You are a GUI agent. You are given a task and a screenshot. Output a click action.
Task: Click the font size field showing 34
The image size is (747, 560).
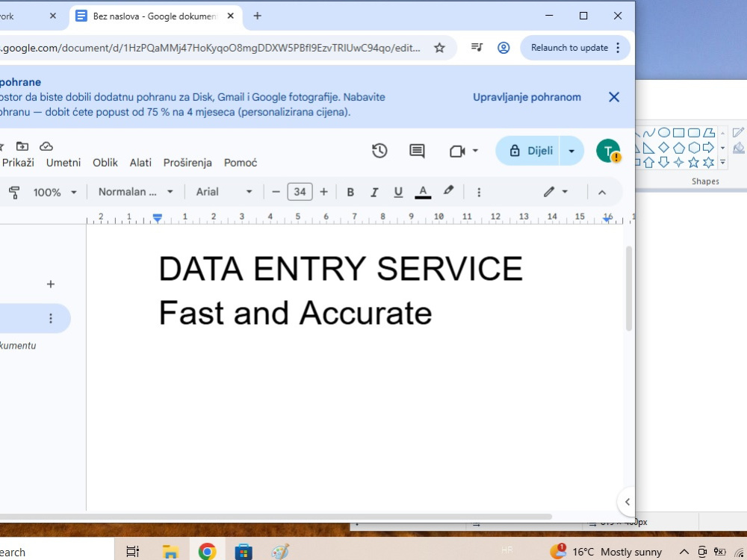coord(300,192)
